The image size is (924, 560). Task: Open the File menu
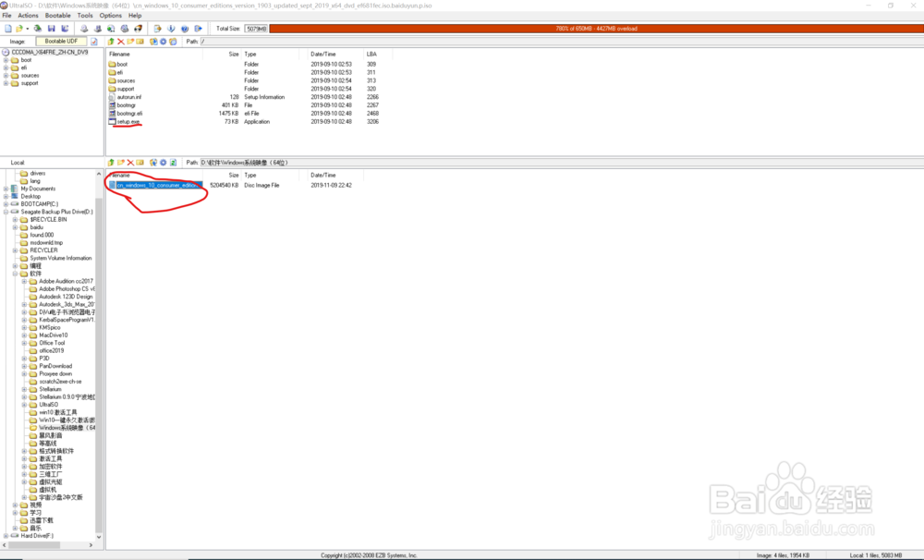[x=6, y=16]
